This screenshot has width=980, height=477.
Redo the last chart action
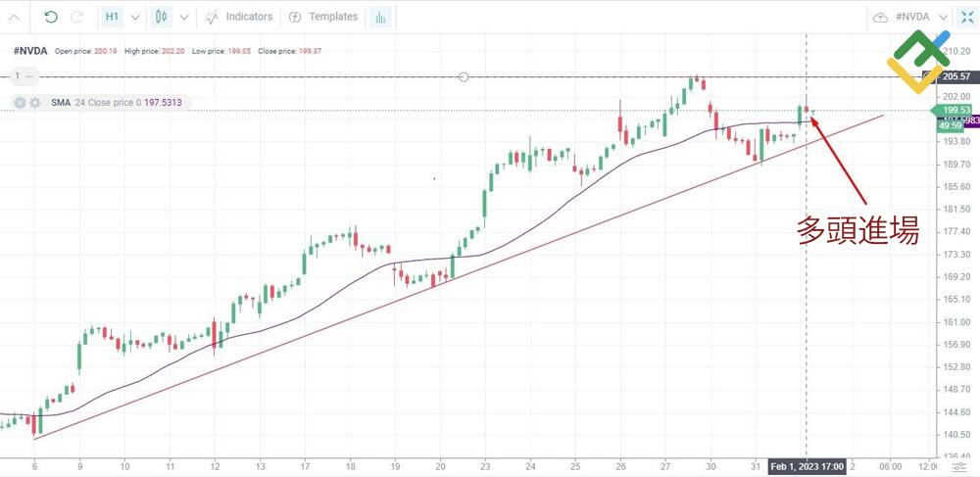[x=76, y=17]
